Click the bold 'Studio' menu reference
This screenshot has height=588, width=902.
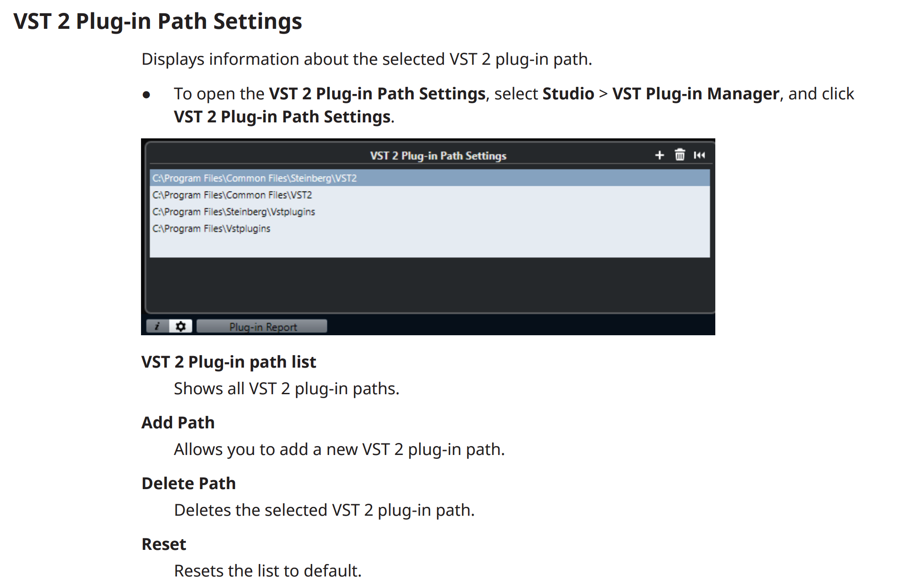(568, 94)
